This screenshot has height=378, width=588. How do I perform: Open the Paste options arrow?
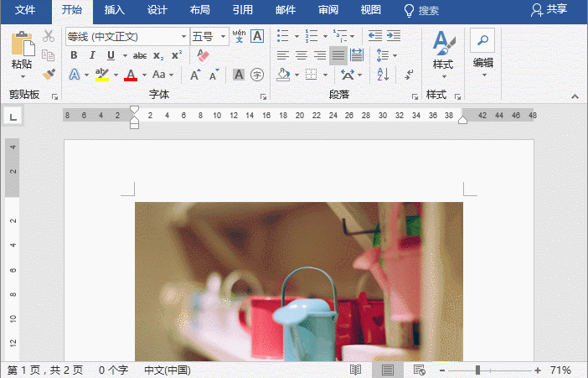pyautogui.click(x=22, y=76)
